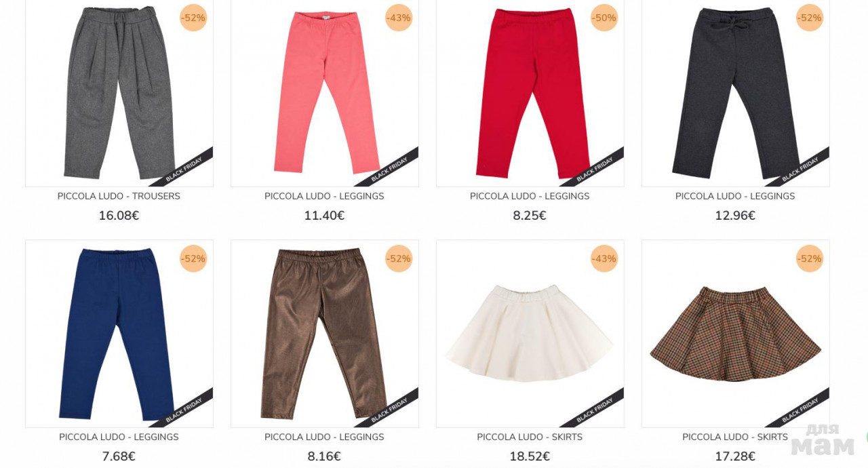
Task: Click the PICCOLA LUDO - SKIRTS title priced 18.52€
Action: pos(530,437)
